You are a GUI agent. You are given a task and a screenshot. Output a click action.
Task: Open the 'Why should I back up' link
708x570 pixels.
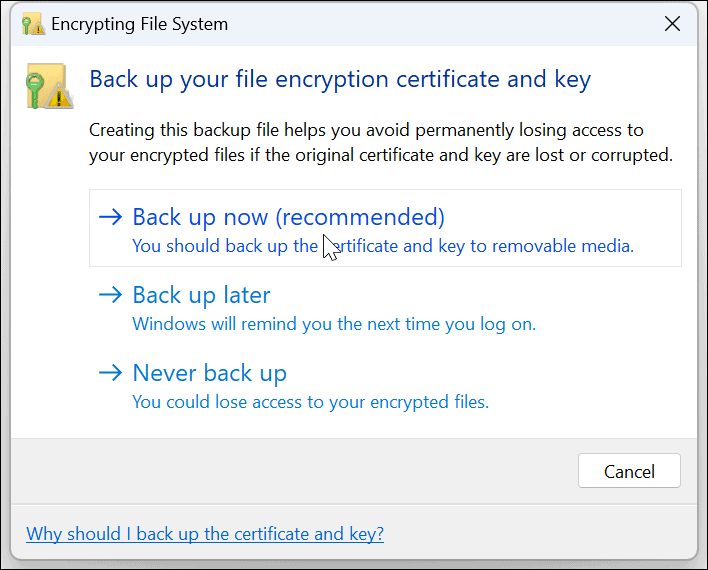pos(205,534)
